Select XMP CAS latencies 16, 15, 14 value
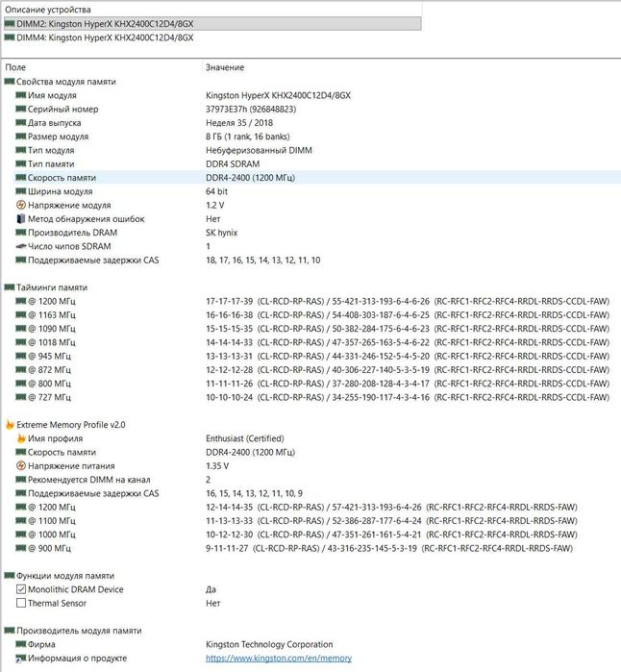The image size is (621, 672). (254, 493)
